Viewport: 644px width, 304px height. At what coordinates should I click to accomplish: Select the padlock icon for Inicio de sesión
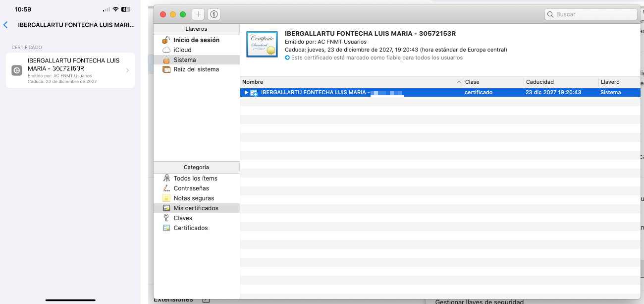tap(166, 40)
